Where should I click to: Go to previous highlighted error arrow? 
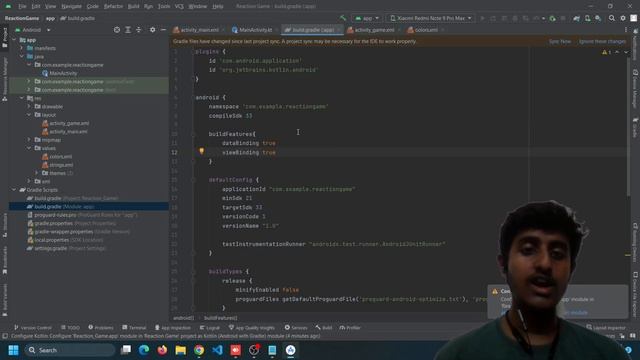click(617, 52)
